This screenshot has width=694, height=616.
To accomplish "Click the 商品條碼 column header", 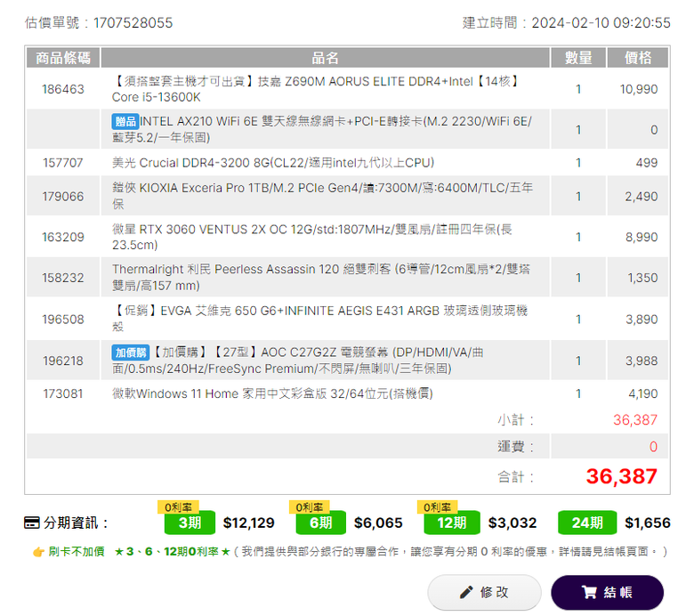I will click(63, 58).
